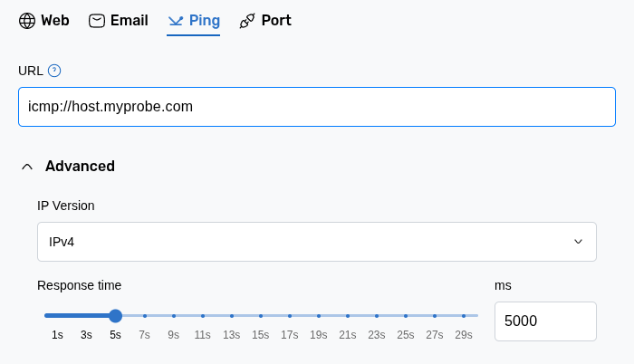634x364 pixels.
Task: Set response time slider to 29s
Action: tap(463, 316)
